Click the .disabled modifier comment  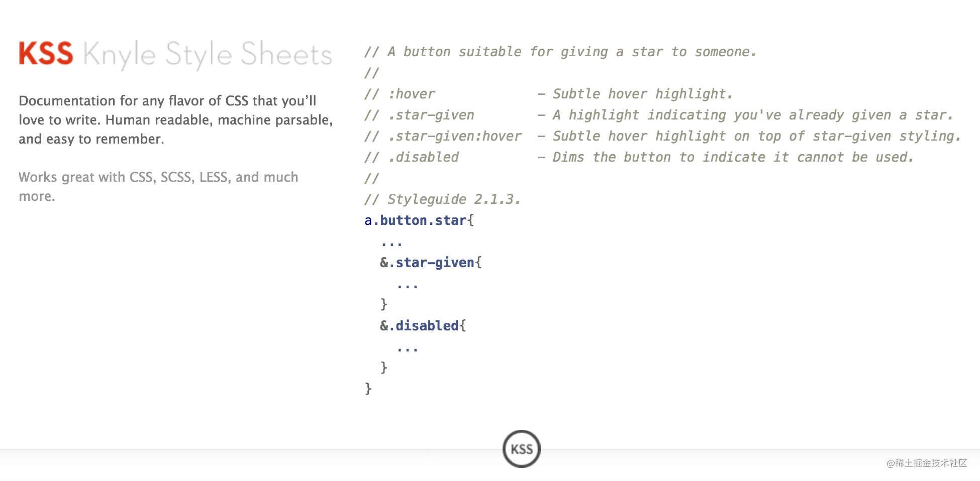[x=423, y=157]
